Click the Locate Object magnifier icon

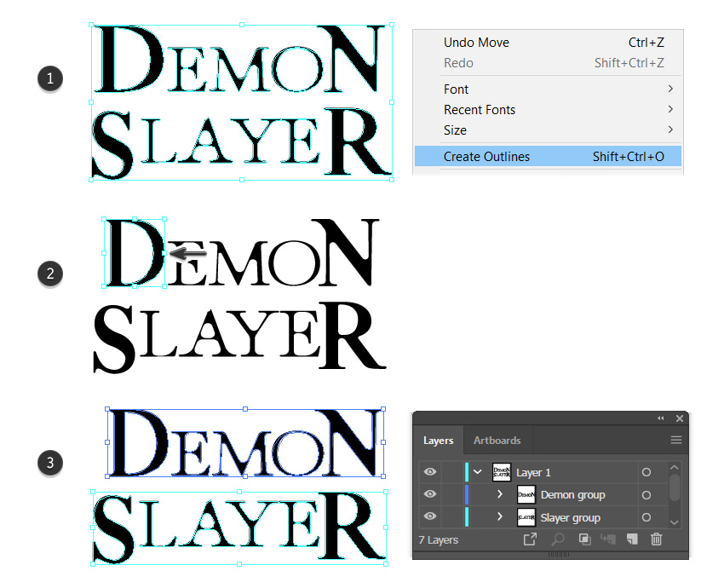(558, 539)
